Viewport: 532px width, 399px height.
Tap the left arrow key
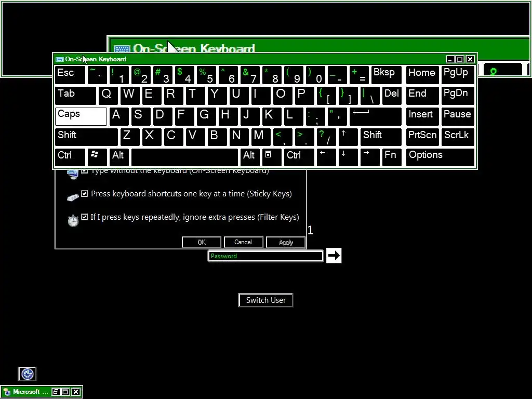tap(326, 157)
